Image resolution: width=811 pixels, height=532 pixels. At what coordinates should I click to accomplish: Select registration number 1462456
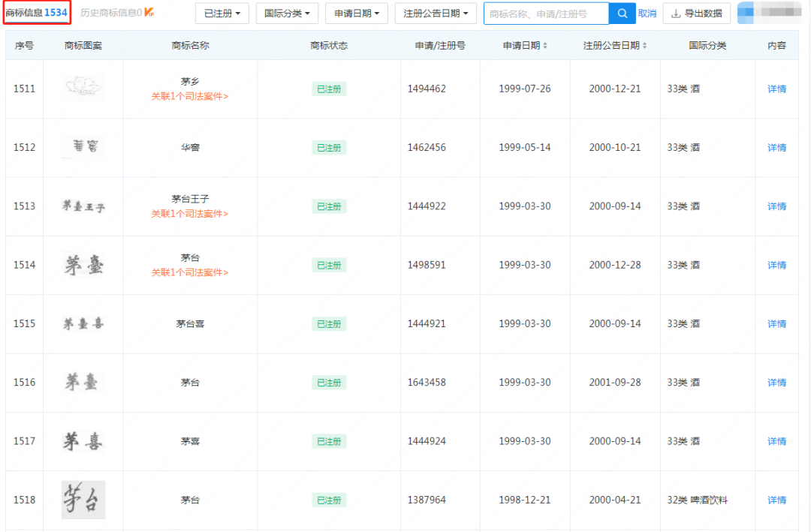427,148
